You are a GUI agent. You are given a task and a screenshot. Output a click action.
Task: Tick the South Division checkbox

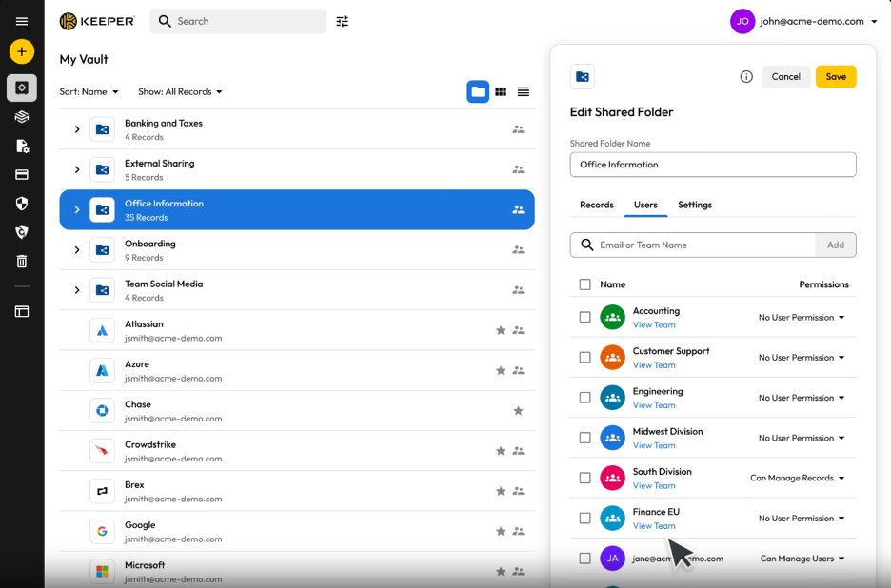[584, 479]
